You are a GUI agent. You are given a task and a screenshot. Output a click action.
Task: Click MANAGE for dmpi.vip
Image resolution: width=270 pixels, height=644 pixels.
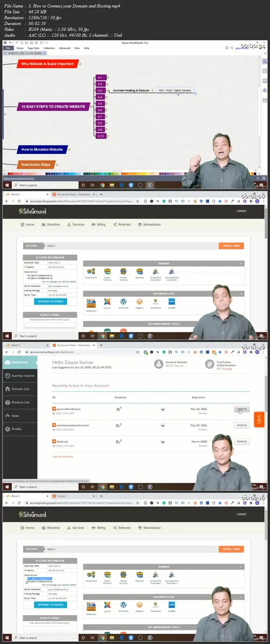click(x=242, y=441)
